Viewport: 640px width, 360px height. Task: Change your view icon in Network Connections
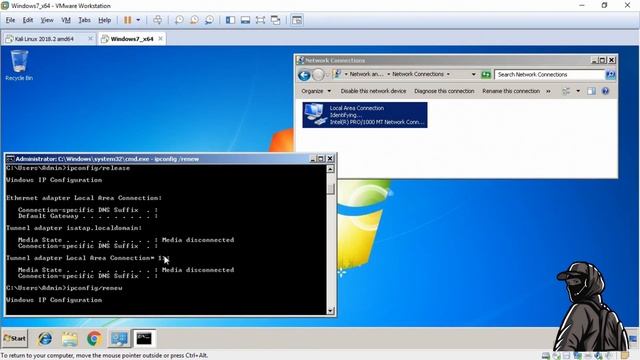tap(566, 91)
